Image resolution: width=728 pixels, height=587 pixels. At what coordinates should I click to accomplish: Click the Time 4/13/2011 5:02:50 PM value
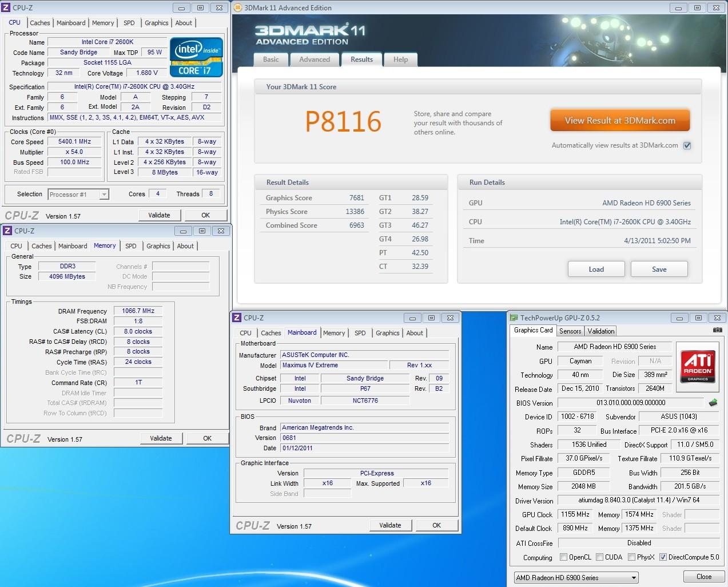657,241
